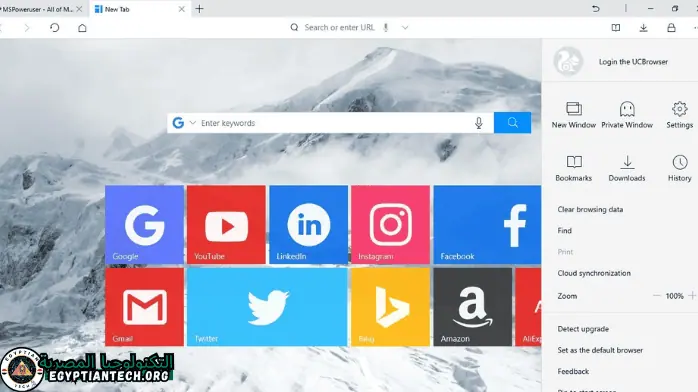Click the Search or enter URL field
This screenshot has height=392, width=698.
click(339, 28)
